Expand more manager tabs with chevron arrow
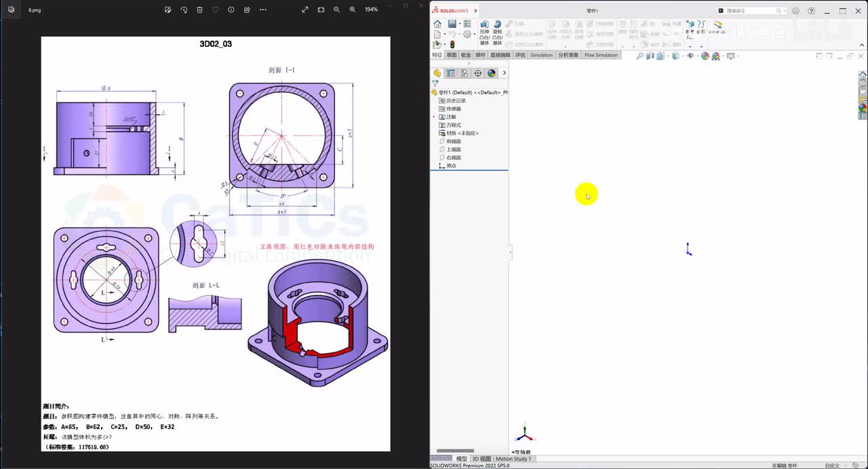This screenshot has height=469, width=868. point(504,73)
